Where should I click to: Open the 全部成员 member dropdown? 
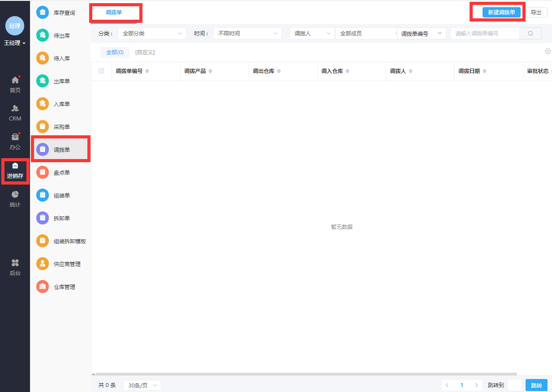coord(366,33)
